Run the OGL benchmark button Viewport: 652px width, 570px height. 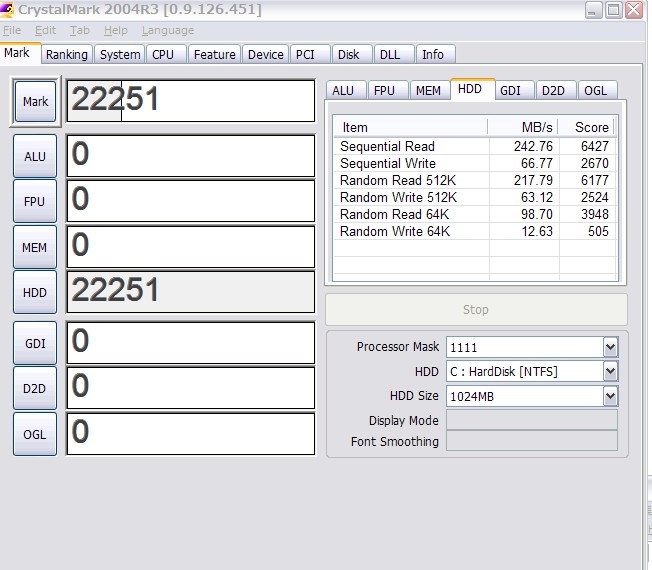pos(35,434)
